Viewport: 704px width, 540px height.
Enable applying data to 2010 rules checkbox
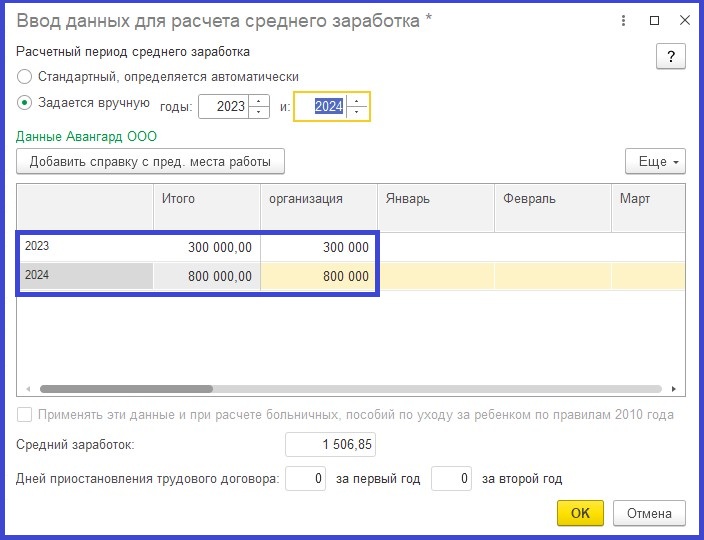click(x=25, y=414)
